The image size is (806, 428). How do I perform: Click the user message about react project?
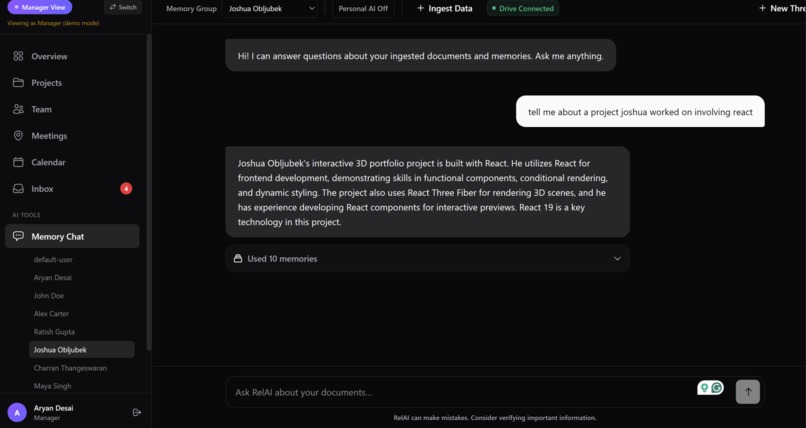tap(640, 111)
